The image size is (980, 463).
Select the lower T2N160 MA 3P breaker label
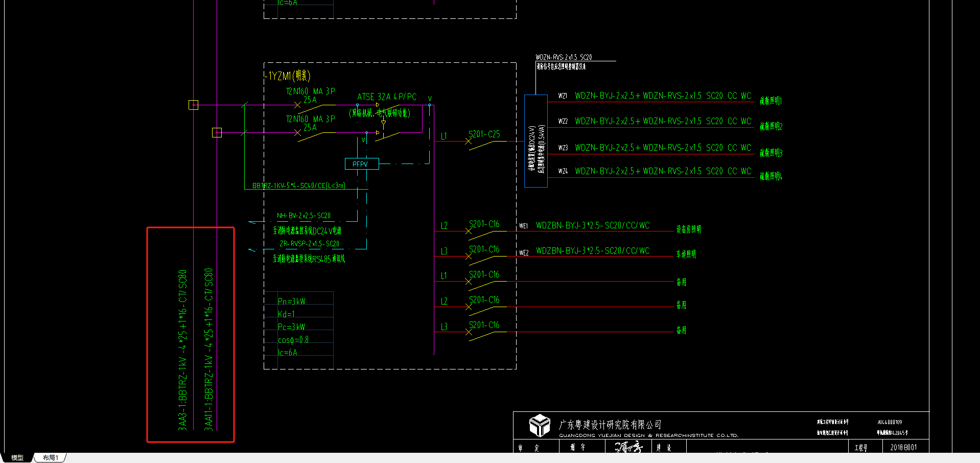click(310, 119)
